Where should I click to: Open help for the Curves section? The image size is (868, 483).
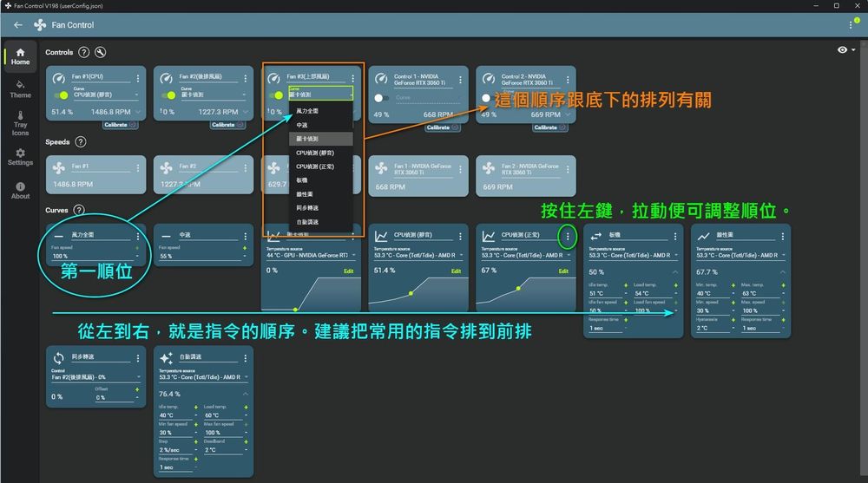tap(79, 210)
